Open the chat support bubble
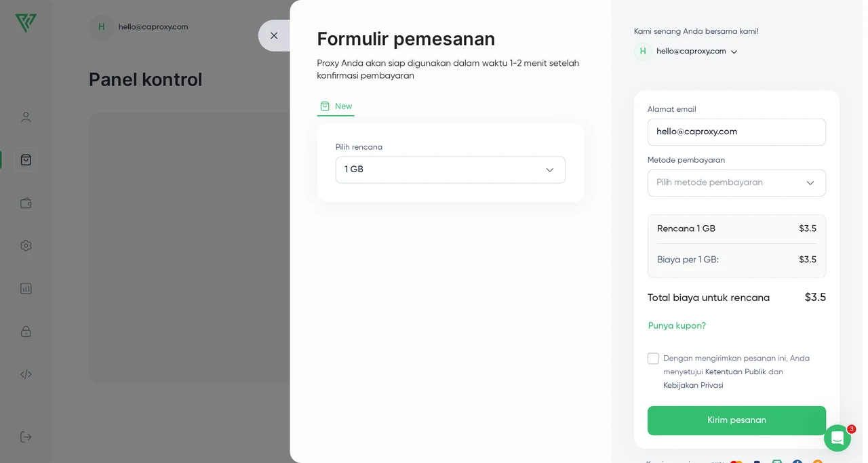 (837, 438)
